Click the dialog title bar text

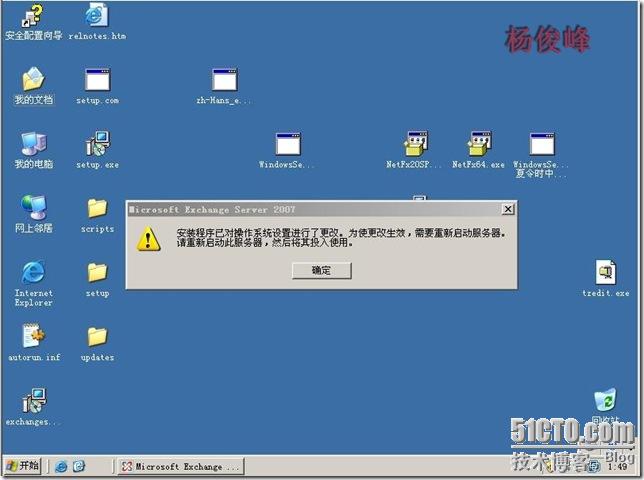point(212,209)
